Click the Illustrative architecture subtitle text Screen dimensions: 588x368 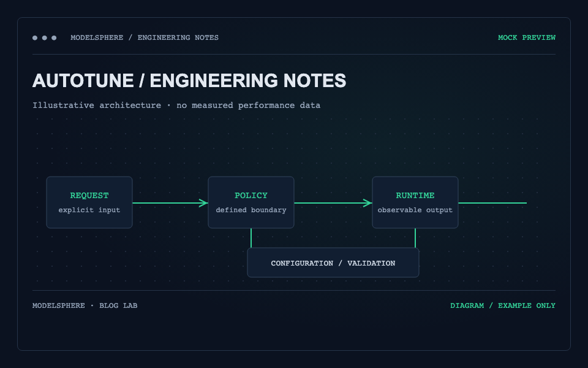tap(176, 105)
